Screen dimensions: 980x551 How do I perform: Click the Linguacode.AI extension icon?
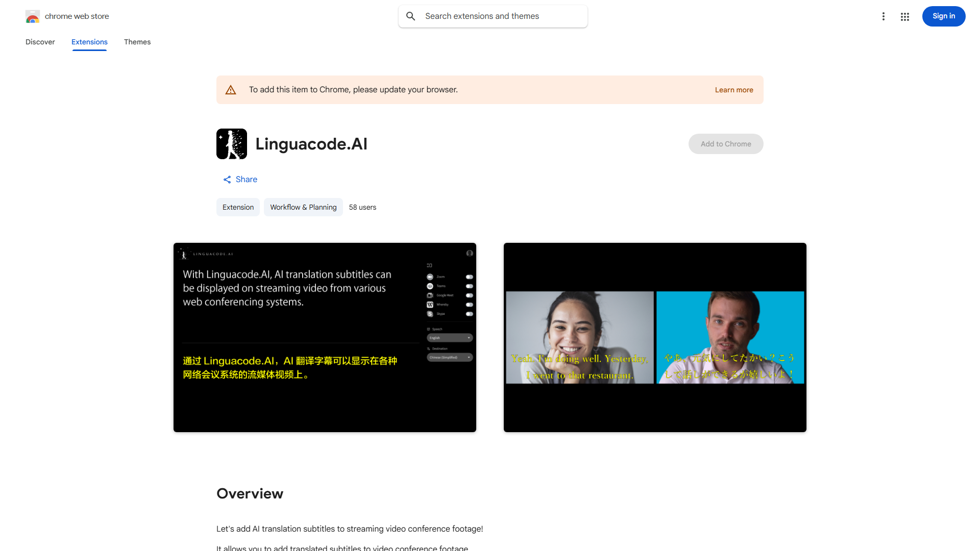[x=232, y=144]
